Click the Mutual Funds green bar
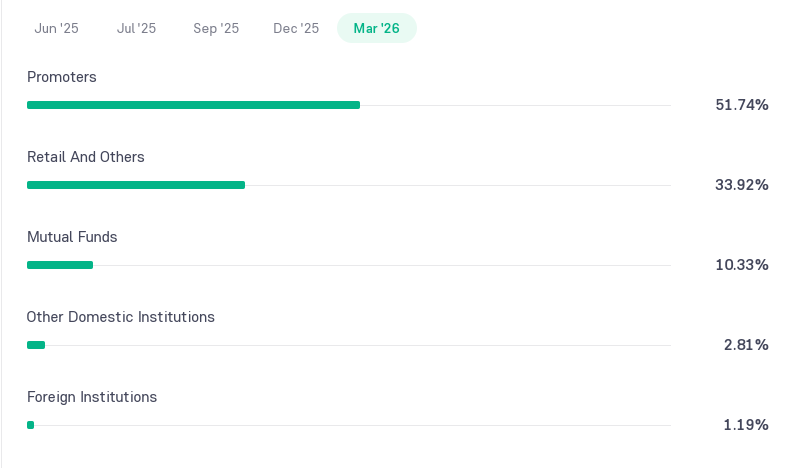Viewport: 798px width, 468px height. click(60, 265)
